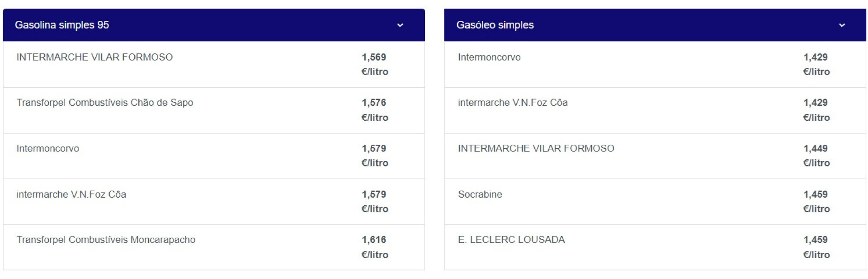The image size is (868, 279).
Task: Open INTERMARCHE VILAR FORMOSO in diesel list
Action: click(x=536, y=148)
